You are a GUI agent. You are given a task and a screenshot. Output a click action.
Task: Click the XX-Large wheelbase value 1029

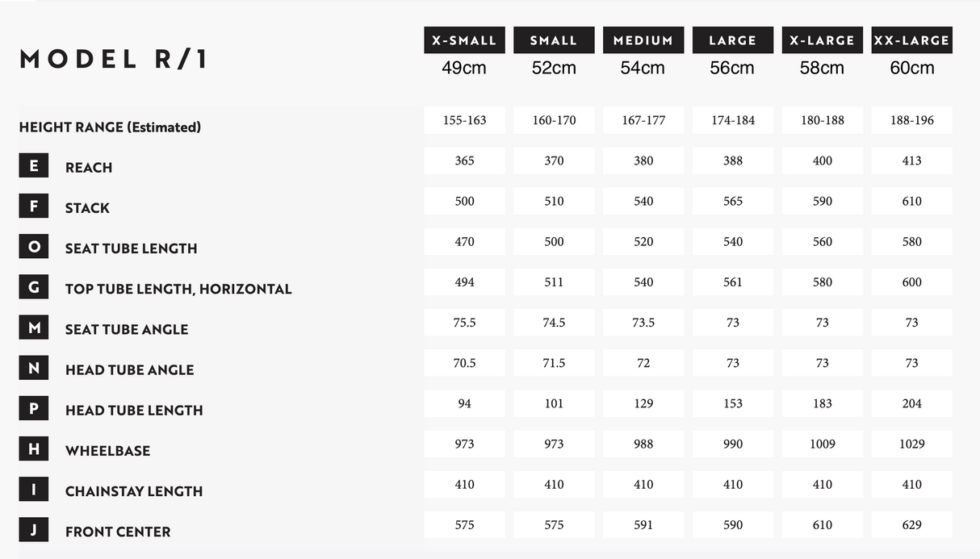pyautogui.click(x=912, y=444)
